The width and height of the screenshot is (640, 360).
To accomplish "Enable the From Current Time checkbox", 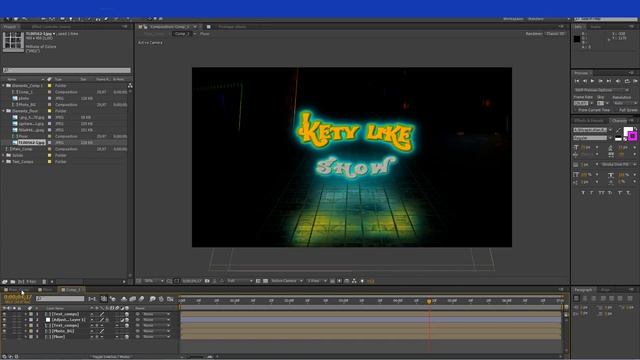I will (x=576, y=110).
